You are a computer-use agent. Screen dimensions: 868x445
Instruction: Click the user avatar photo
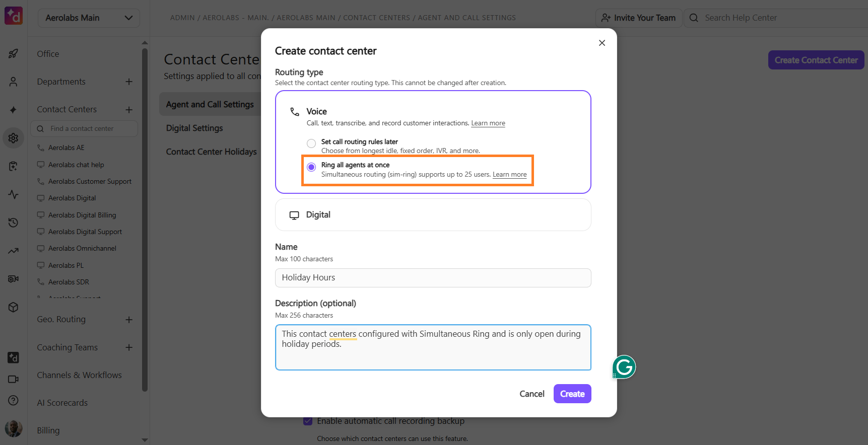[14, 428]
